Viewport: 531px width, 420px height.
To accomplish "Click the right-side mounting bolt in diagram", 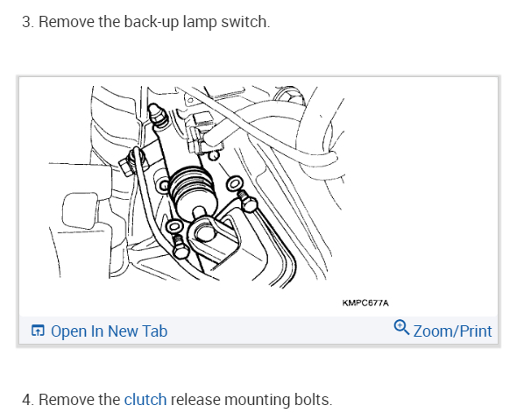I will tap(248, 202).
